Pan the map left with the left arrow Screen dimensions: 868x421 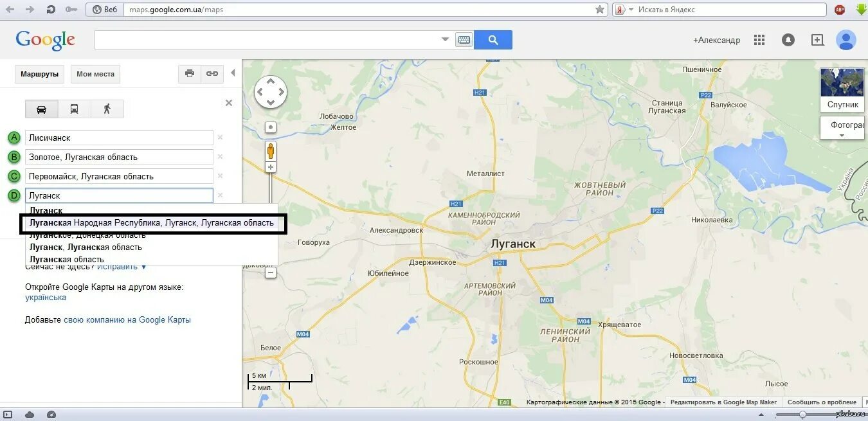(260, 93)
